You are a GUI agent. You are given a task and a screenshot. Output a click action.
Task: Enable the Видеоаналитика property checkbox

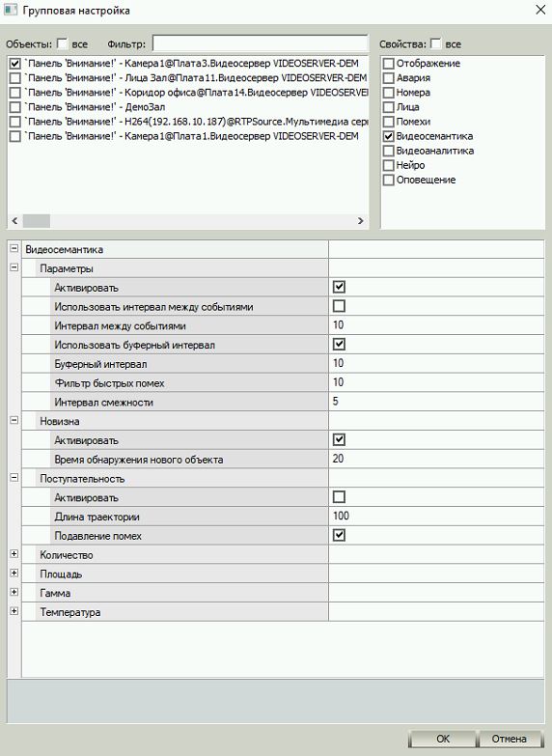389,151
